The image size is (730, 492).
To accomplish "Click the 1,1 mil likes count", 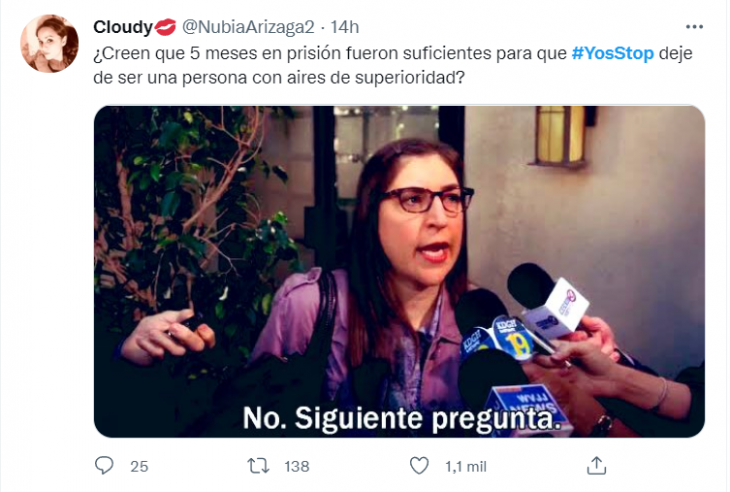I will pos(466,466).
